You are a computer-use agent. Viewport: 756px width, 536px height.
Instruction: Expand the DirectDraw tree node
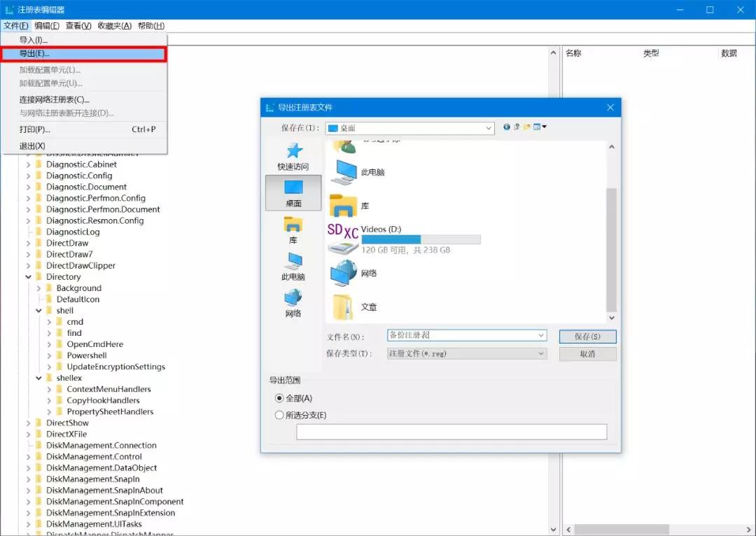coord(29,244)
